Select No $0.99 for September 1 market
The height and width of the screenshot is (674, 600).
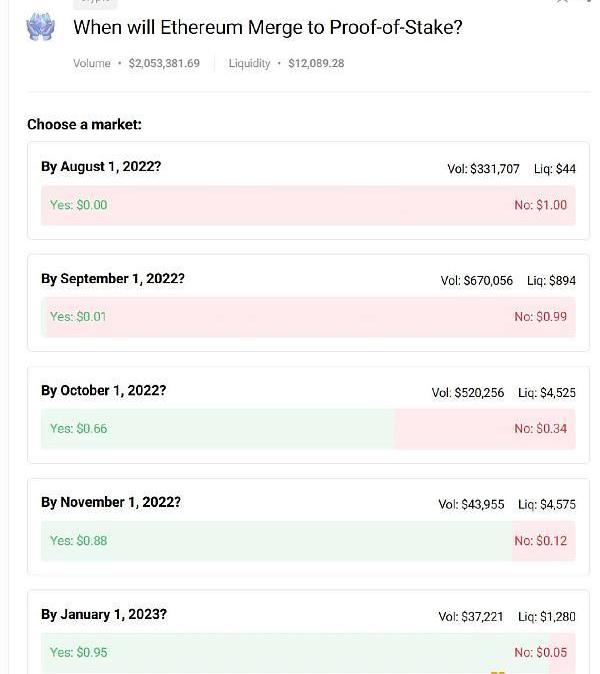pyautogui.click(x=540, y=317)
